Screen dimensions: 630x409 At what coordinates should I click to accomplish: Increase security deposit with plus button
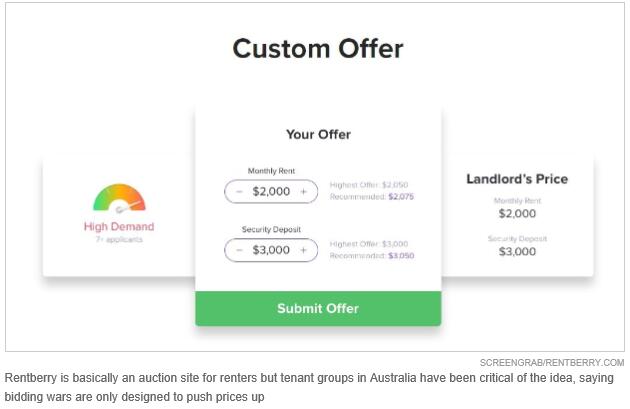(x=303, y=250)
